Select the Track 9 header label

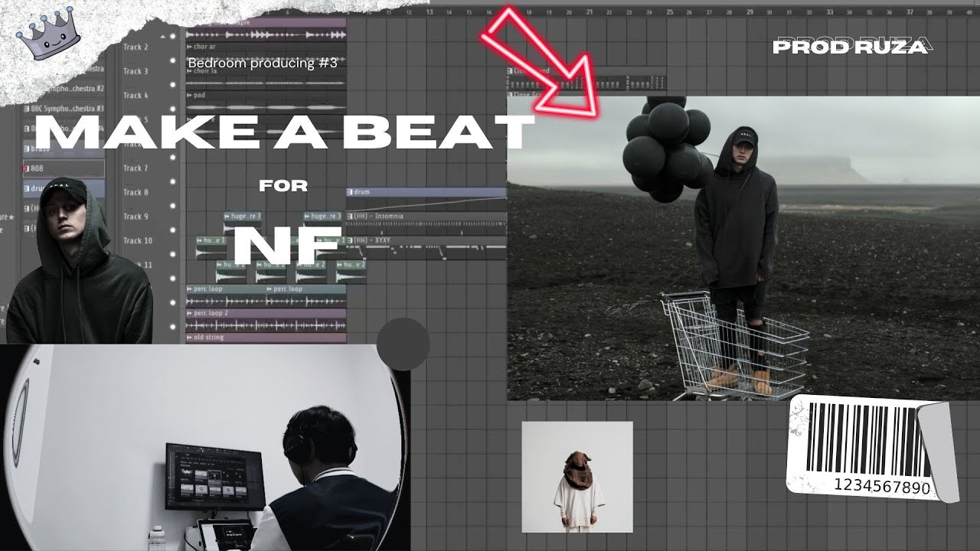136,217
